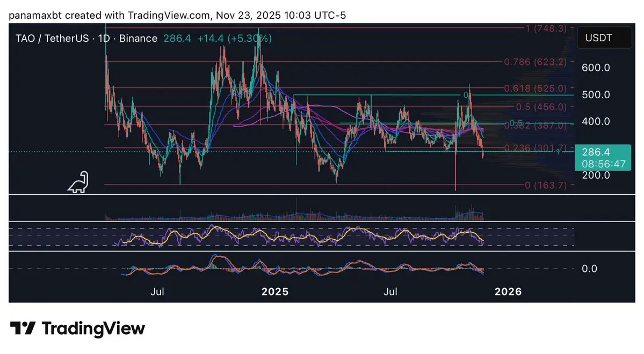
Task: Select the Fibonacci level 0.236 (301.7) label
Action: [535, 147]
